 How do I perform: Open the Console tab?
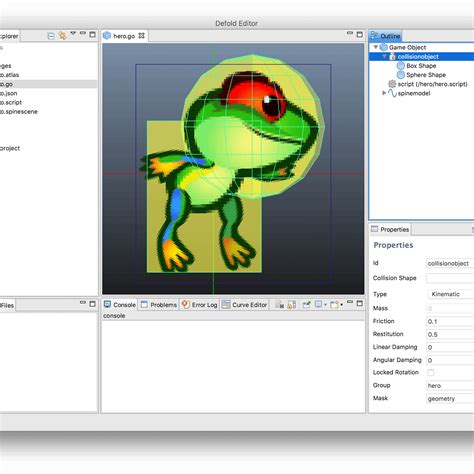click(x=120, y=305)
